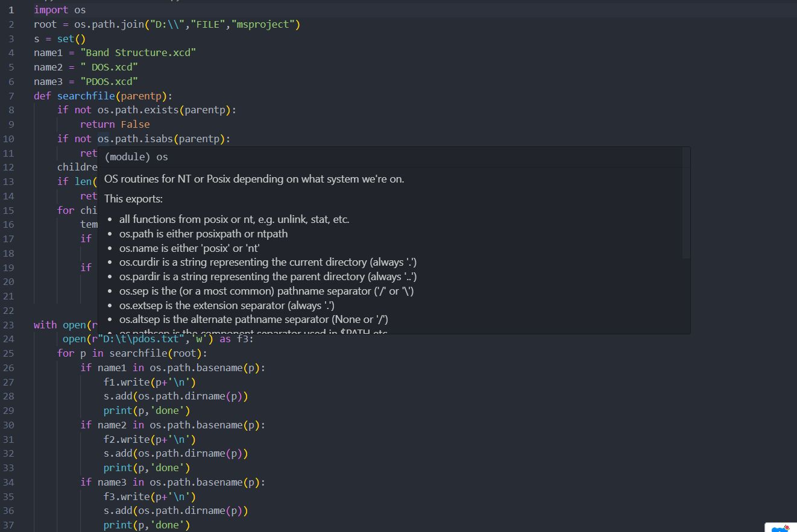Click 'name2' on line 30

click(x=112, y=425)
